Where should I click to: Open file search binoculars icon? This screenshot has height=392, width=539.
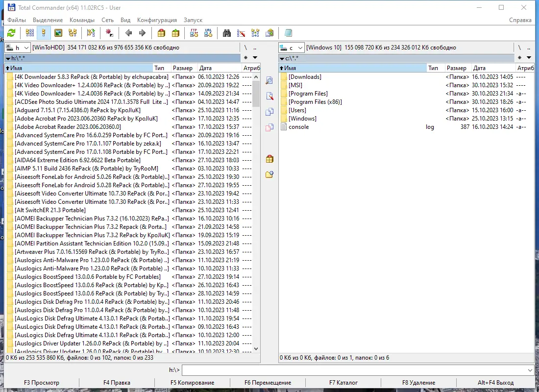tap(227, 33)
